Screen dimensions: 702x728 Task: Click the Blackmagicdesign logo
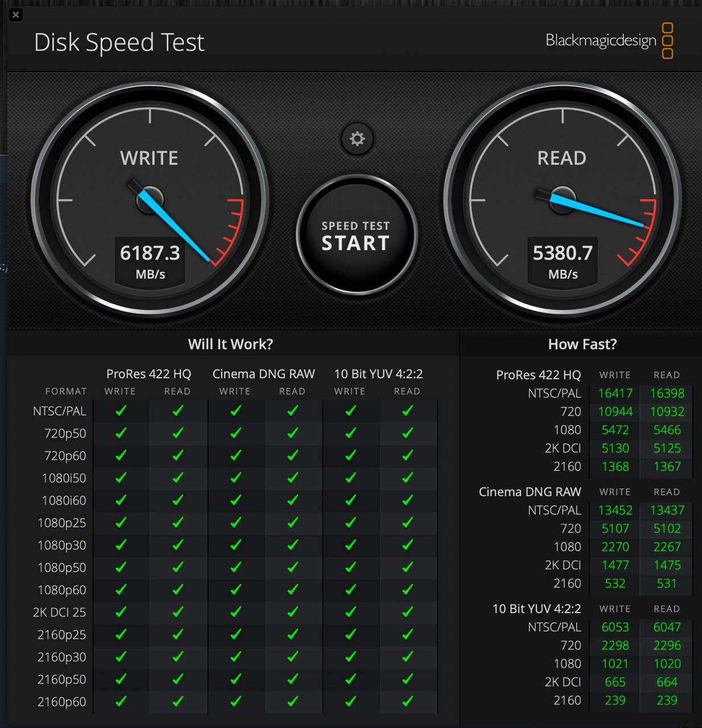(x=609, y=41)
